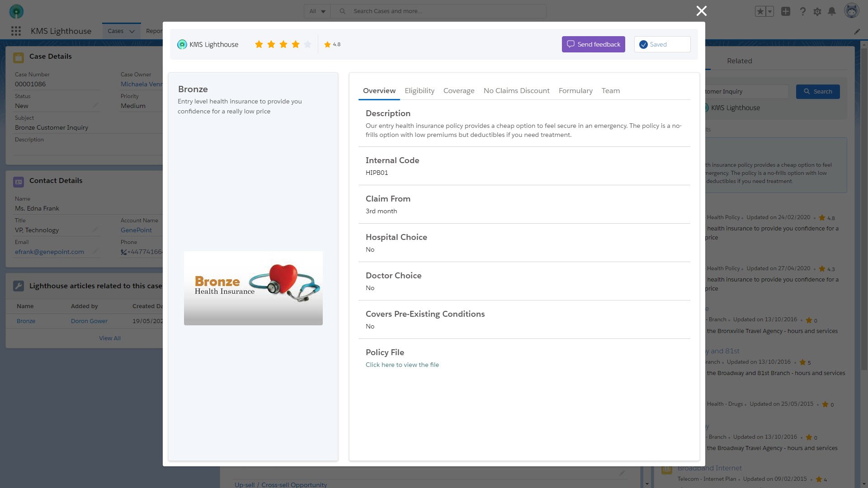
Task: Open the App Launcher grid icon
Action: click(16, 31)
